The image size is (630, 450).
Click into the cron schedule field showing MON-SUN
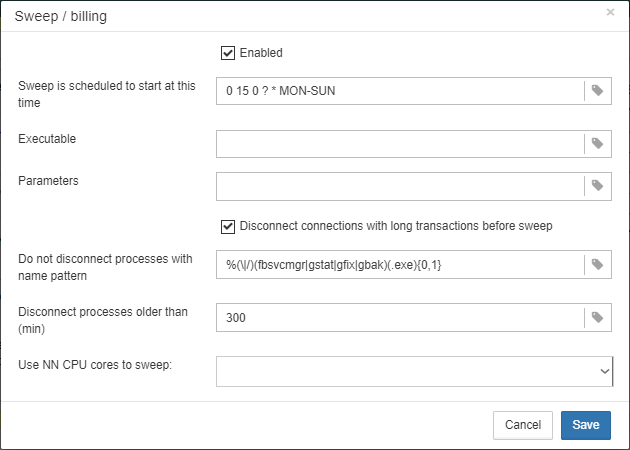pos(400,91)
